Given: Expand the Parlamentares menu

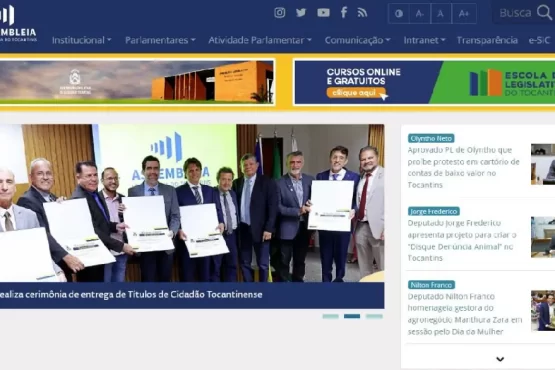Looking at the screenshot, I should coord(160,40).
